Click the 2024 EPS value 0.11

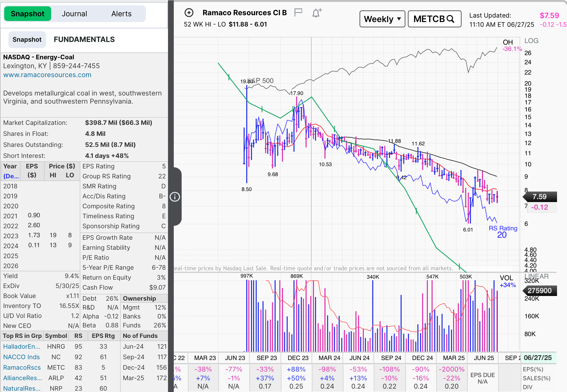point(34,245)
